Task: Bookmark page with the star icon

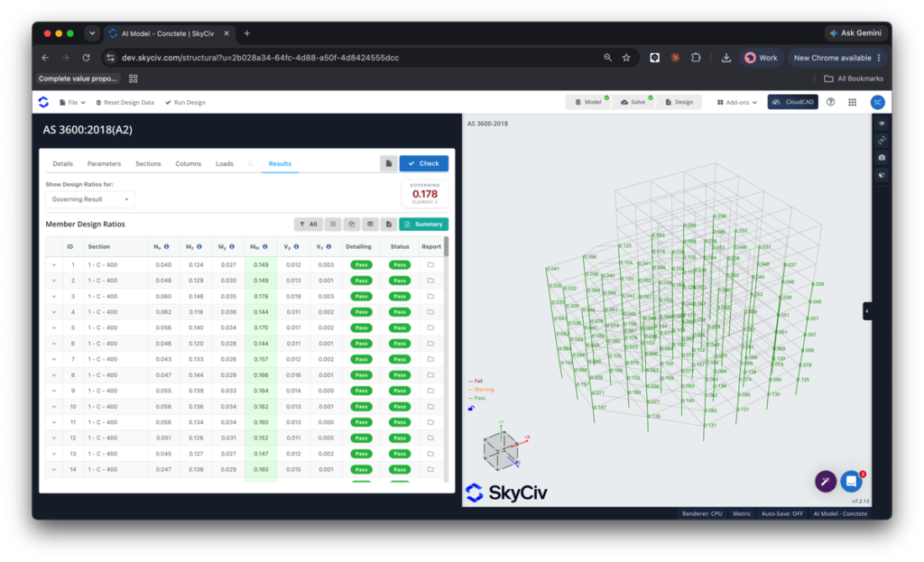Action: click(x=626, y=58)
